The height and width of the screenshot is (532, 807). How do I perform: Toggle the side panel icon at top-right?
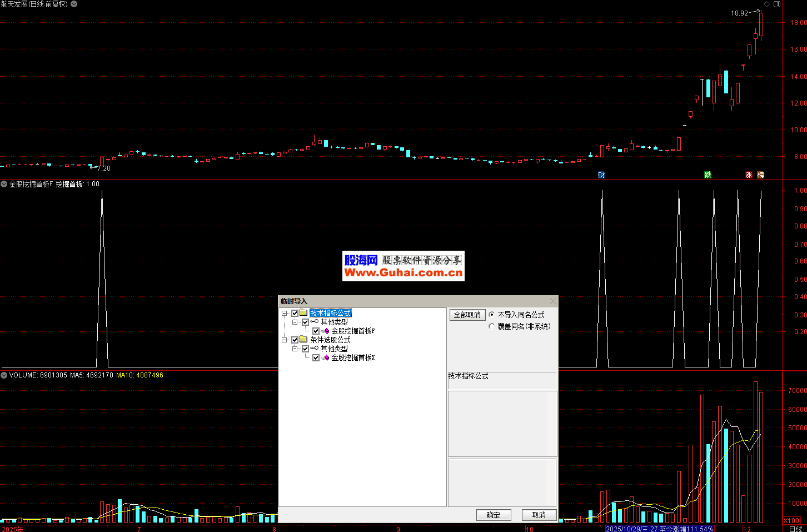[x=777, y=4]
